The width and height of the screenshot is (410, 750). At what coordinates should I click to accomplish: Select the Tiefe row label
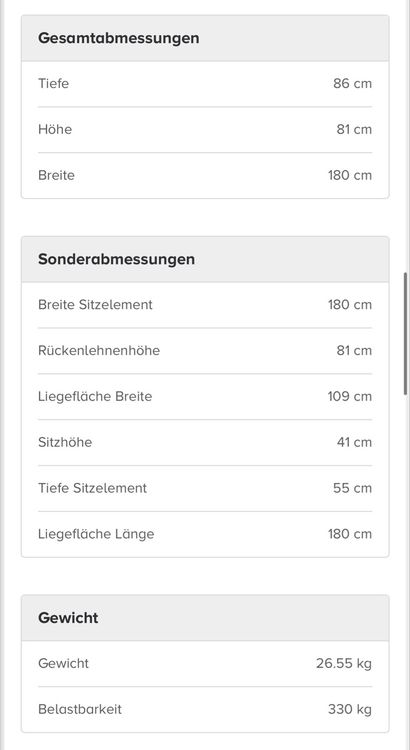tap(54, 83)
